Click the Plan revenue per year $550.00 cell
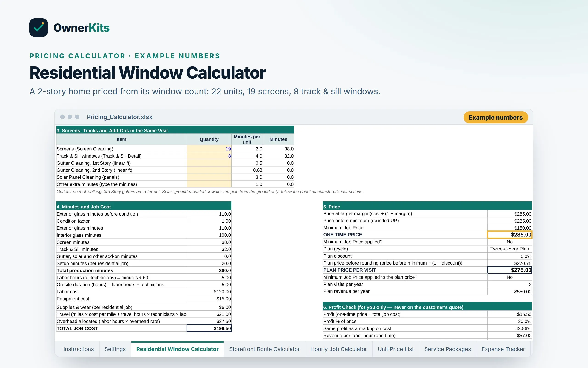This screenshot has width=588, height=368. (x=509, y=291)
